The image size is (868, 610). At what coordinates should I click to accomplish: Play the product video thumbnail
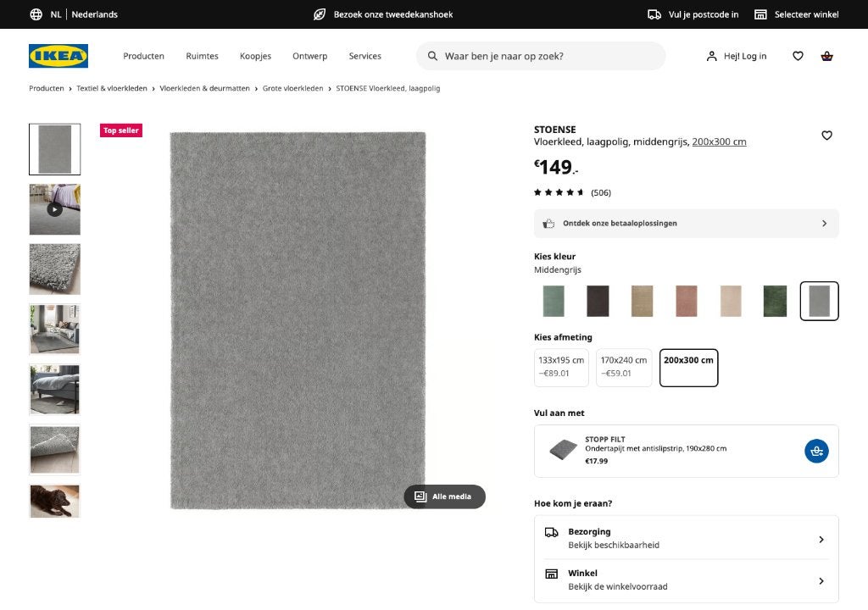[x=55, y=209]
